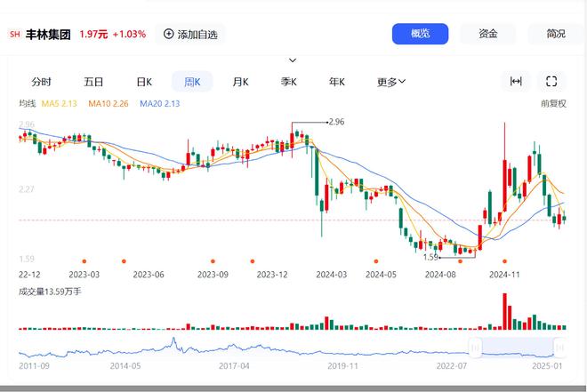This screenshot has width=587, height=392.
Task: Open the 更多 dropdown
Action: coord(391,82)
